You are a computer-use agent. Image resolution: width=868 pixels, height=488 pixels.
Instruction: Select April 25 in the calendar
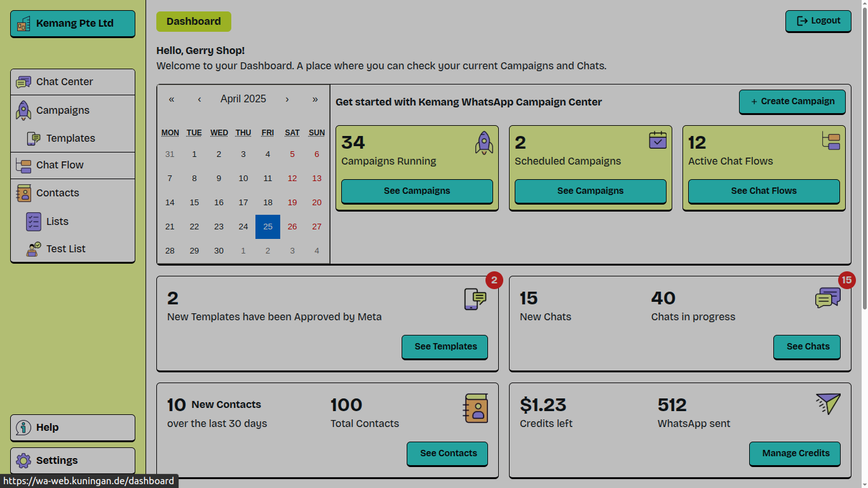(x=268, y=227)
